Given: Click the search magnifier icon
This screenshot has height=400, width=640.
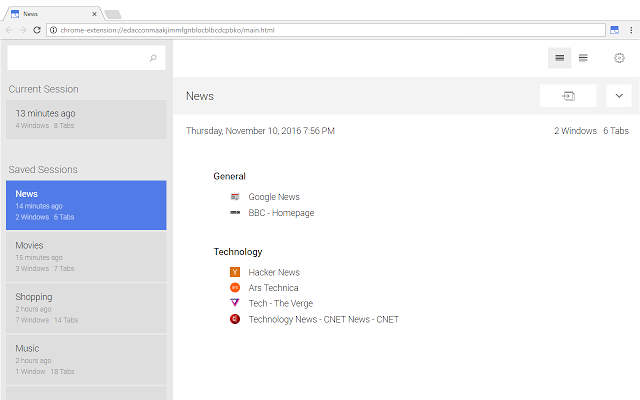Looking at the screenshot, I should (153, 59).
